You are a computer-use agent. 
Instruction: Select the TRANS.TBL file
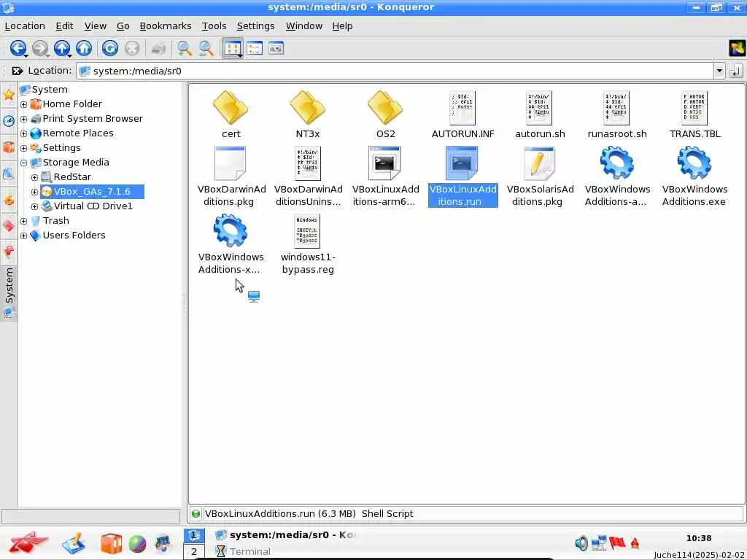click(694, 114)
